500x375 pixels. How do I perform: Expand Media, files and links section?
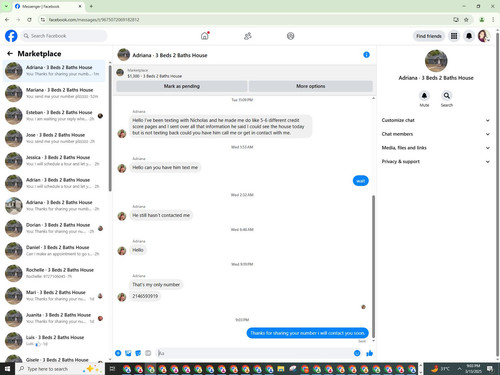pos(436,148)
